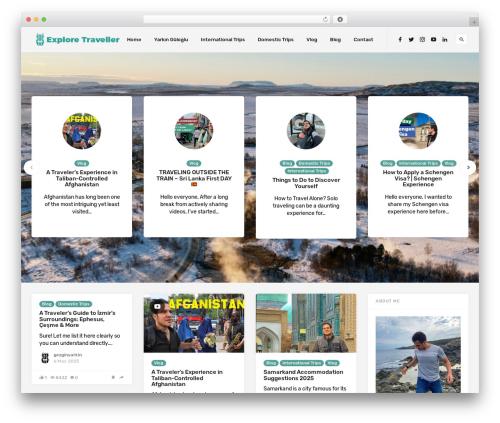Click the eye views icon beside 8422
The height and width of the screenshot is (423, 500).
(x=52, y=377)
